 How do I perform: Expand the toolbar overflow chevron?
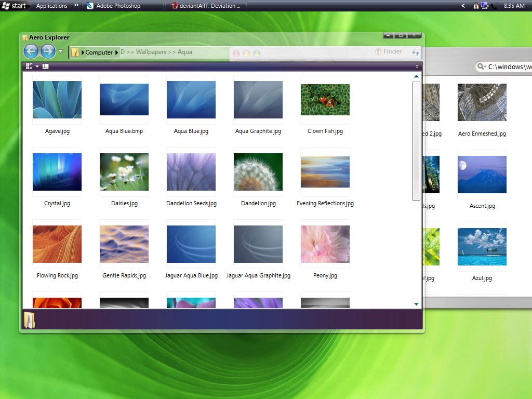(x=417, y=66)
